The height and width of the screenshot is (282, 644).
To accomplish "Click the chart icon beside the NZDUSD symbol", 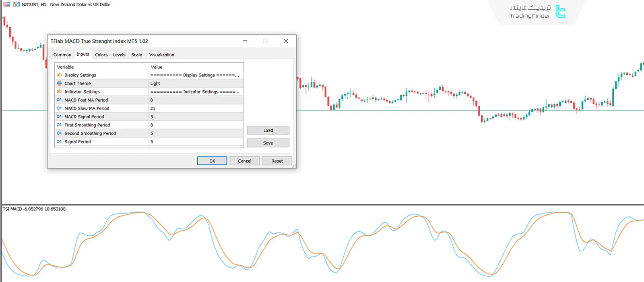I will [x=16, y=4].
